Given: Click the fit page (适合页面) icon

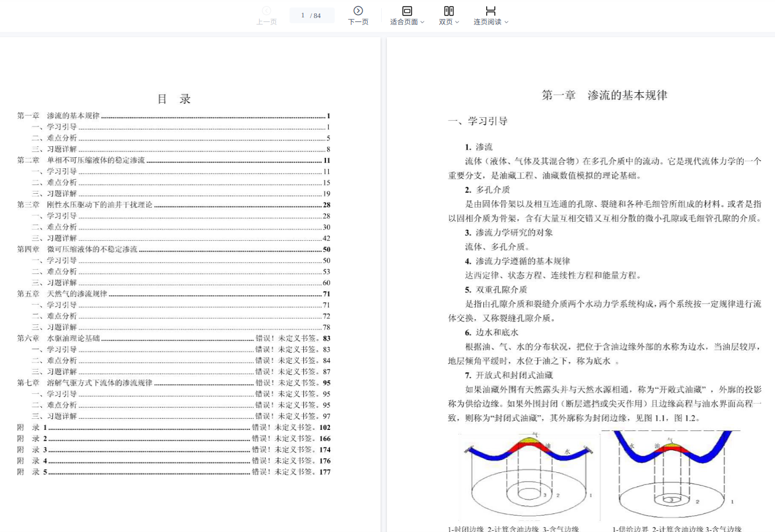Looking at the screenshot, I should tap(407, 11).
